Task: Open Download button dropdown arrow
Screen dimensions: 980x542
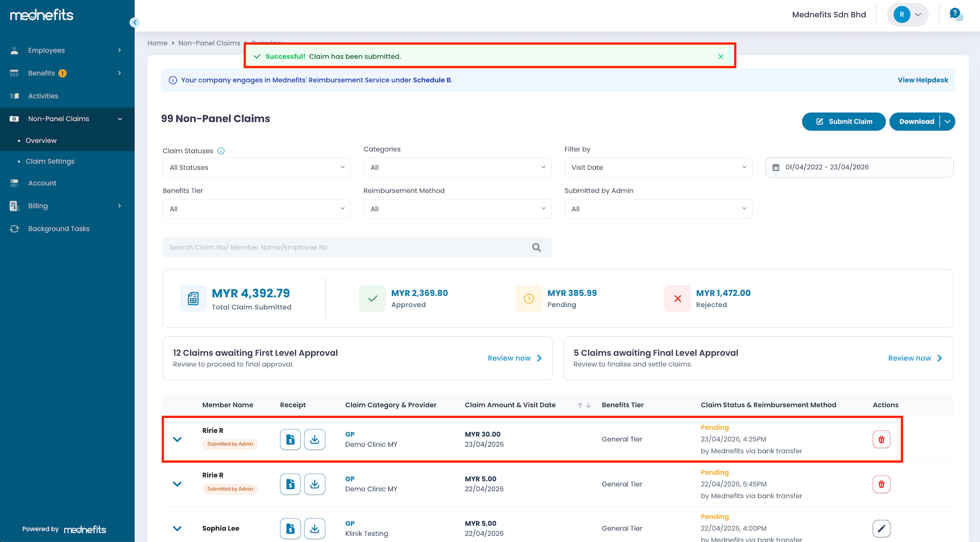Action: click(947, 122)
